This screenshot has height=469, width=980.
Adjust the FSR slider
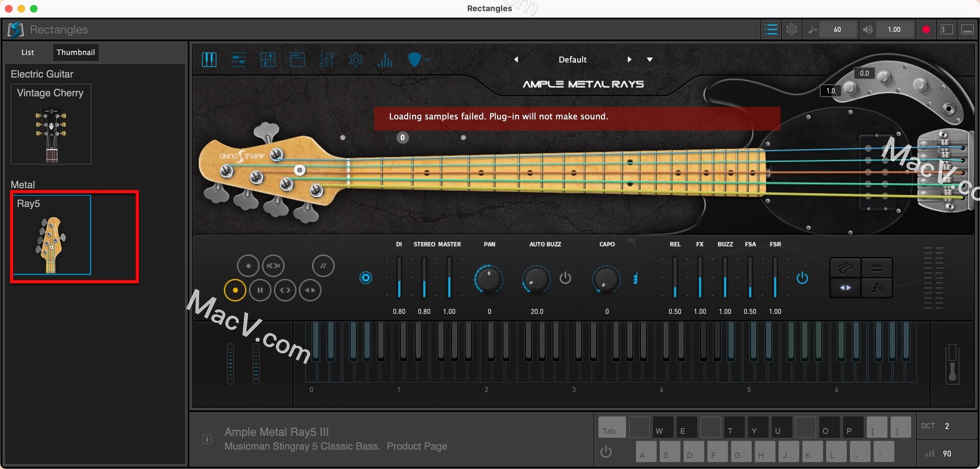[x=775, y=277]
